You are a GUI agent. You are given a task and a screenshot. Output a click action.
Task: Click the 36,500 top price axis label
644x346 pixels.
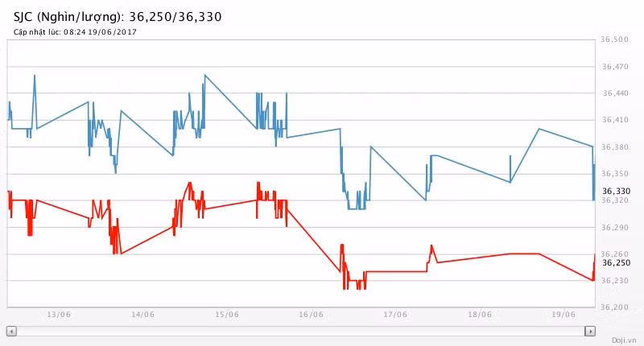(615, 39)
